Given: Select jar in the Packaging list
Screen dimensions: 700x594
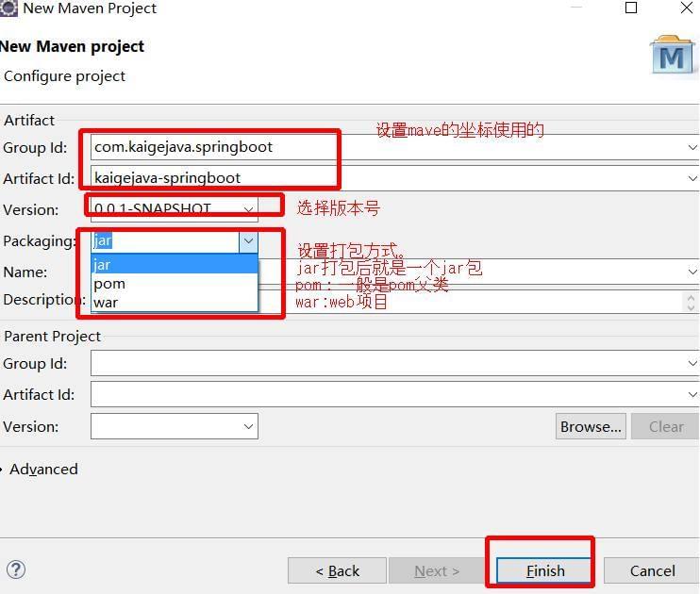Looking at the screenshot, I should tap(175, 265).
